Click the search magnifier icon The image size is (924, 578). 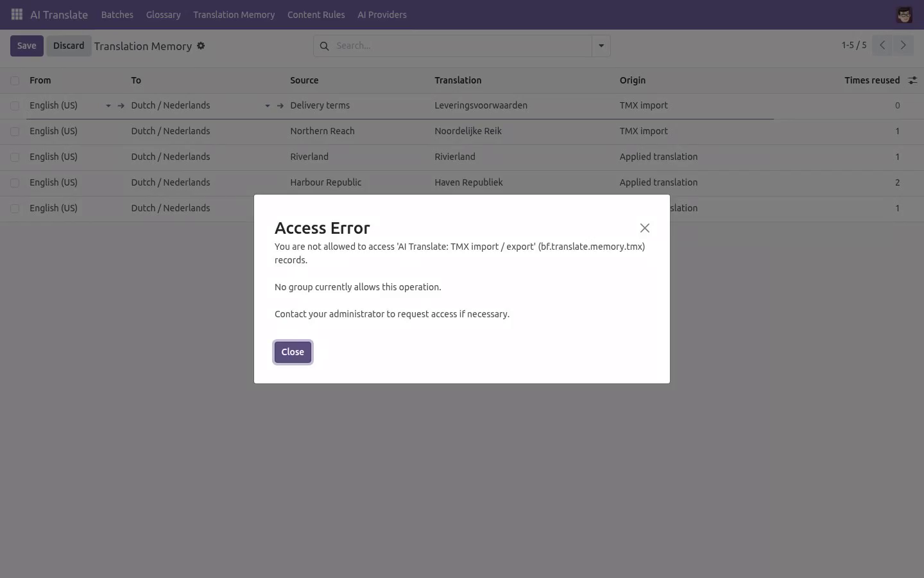pyautogui.click(x=324, y=46)
